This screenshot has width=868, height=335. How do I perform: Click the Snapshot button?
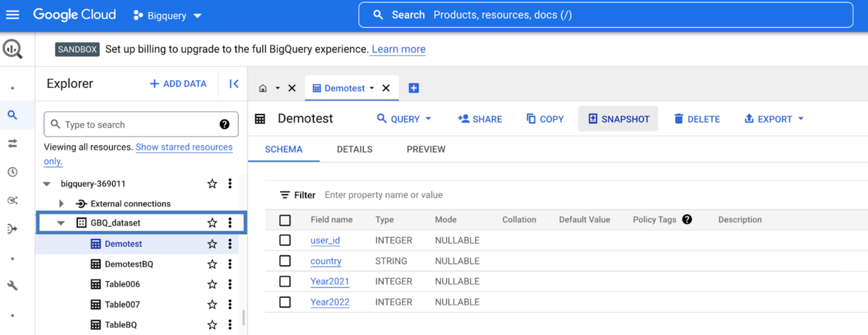[618, 119]
